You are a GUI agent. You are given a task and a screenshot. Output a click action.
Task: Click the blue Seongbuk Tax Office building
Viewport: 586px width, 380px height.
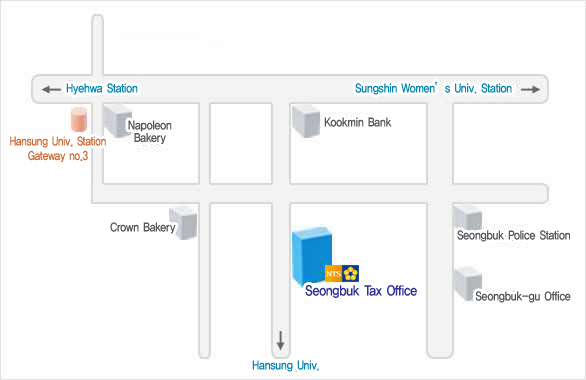click(312, 257)
